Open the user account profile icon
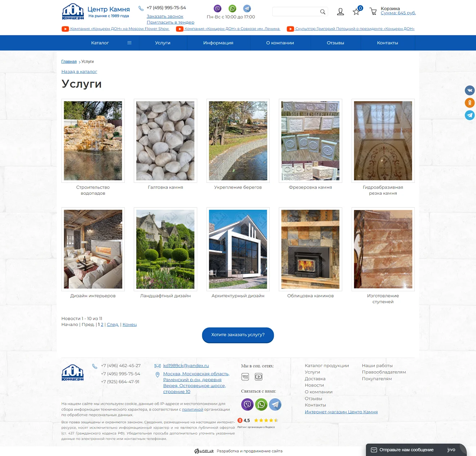Image resolution: width=476 pixels, height=456 pixels. click(340, 12)
